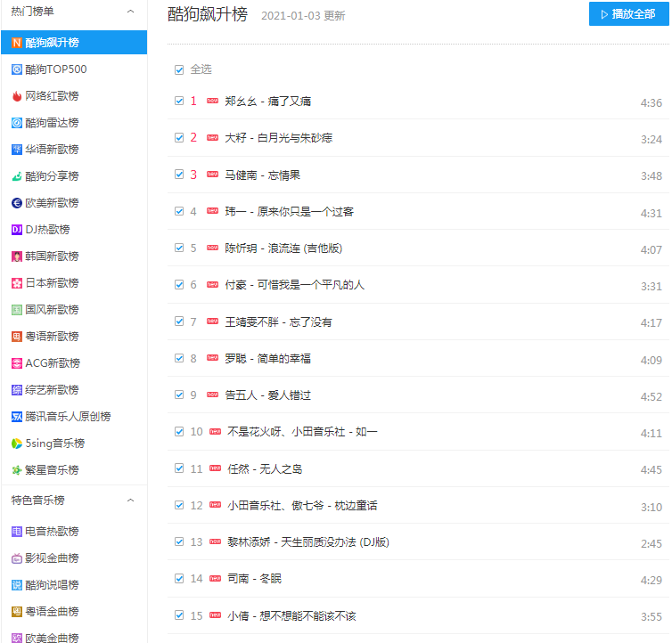Viewport: 672px width, 643px height.
Task: Click the 国风新歌榜 green icon
Action: pyautogui.click(x=16, y=310)
